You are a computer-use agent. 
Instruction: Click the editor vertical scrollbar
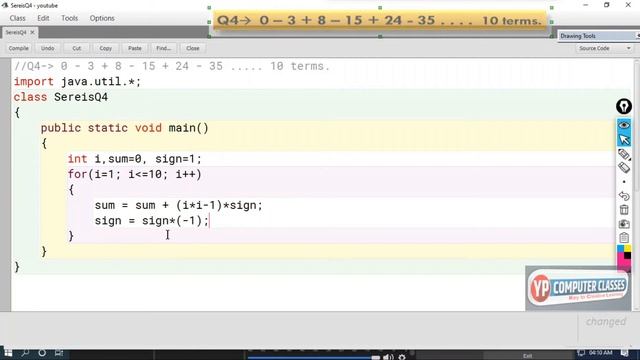(636, 184)
